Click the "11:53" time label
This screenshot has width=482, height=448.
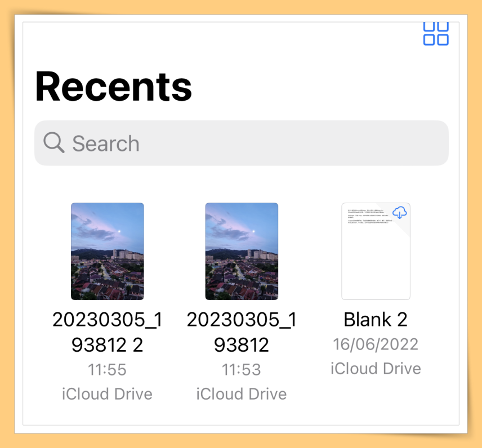click(242, 369)
